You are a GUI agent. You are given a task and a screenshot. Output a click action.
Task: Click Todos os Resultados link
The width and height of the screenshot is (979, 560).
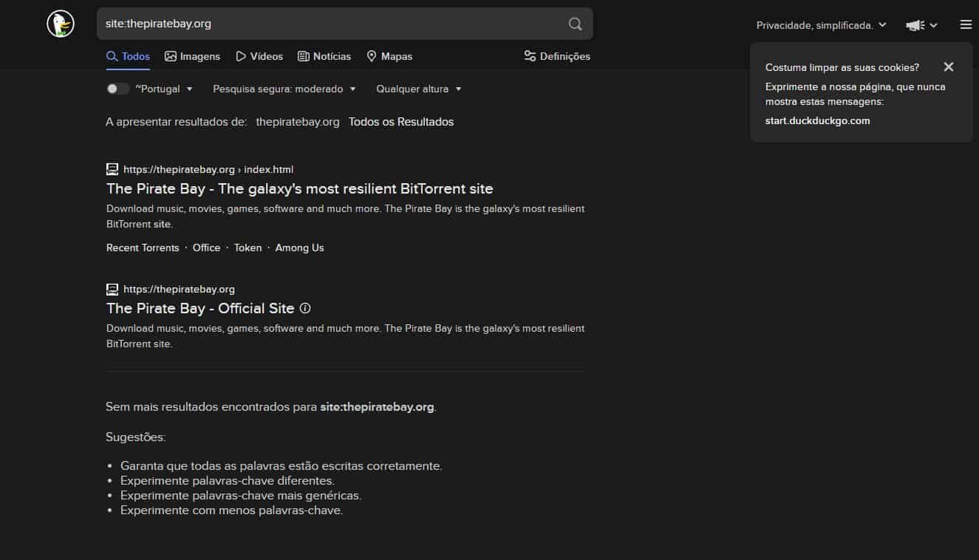(401, 122)
